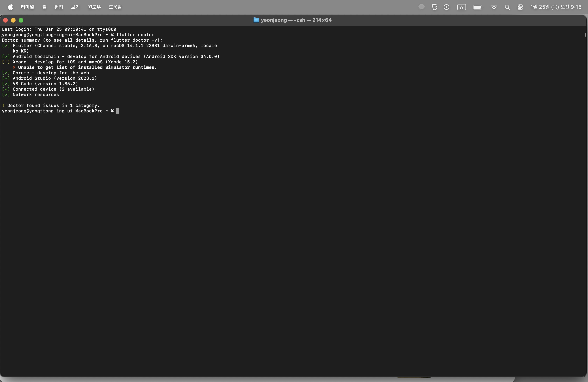Click the circled play icon in menu bar

(x=446, y=7)
